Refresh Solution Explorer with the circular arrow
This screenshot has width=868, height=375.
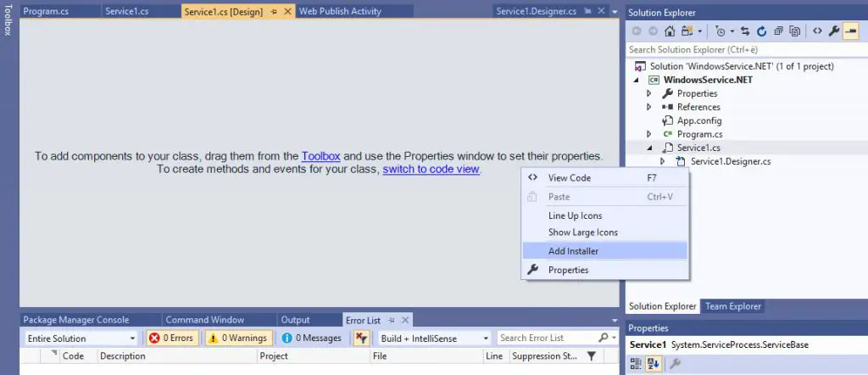(x=762, y=31)
